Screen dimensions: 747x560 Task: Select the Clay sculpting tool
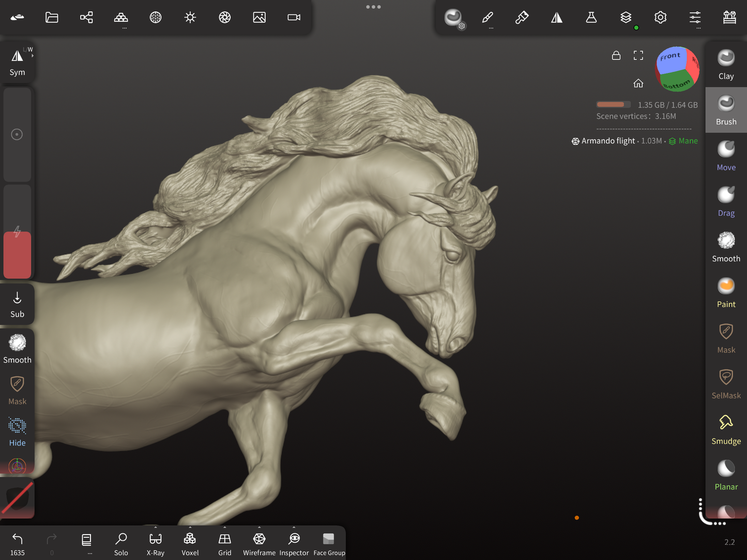pos(726,65)
